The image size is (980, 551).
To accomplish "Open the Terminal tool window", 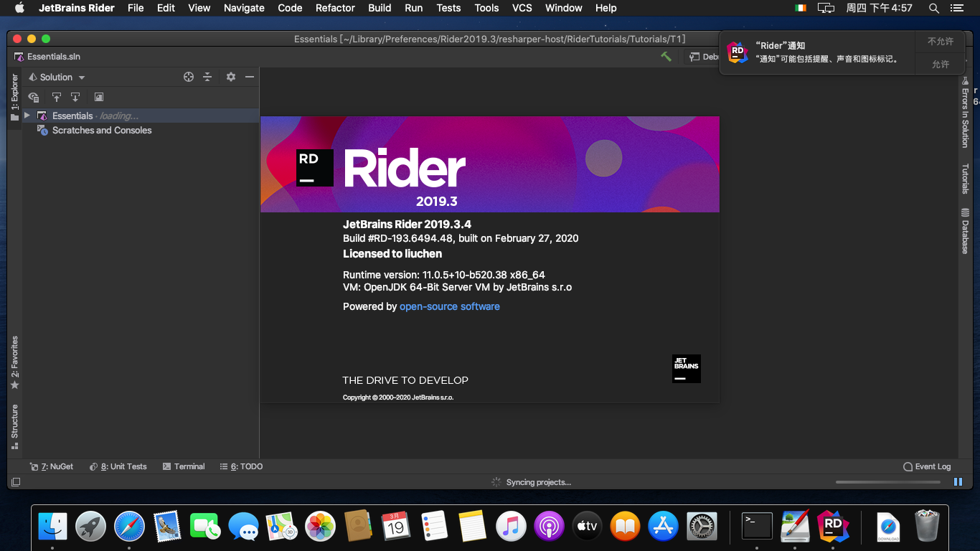I will (184, 466).
